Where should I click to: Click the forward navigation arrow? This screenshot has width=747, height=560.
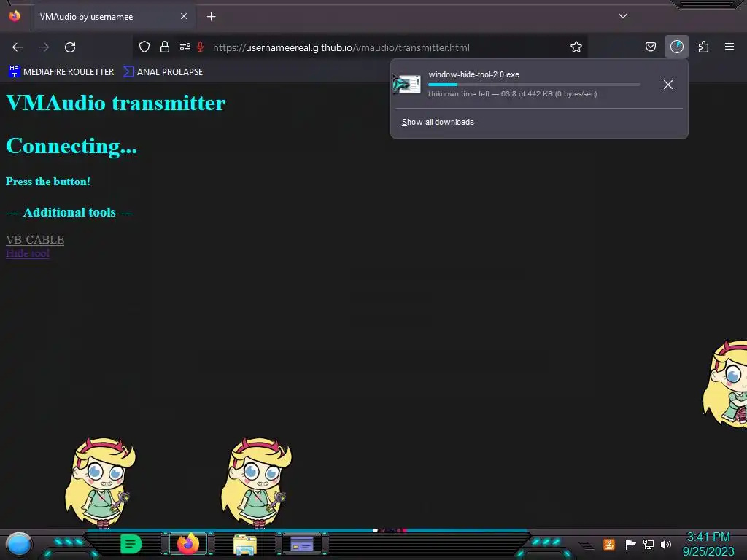tap(44, 47)
